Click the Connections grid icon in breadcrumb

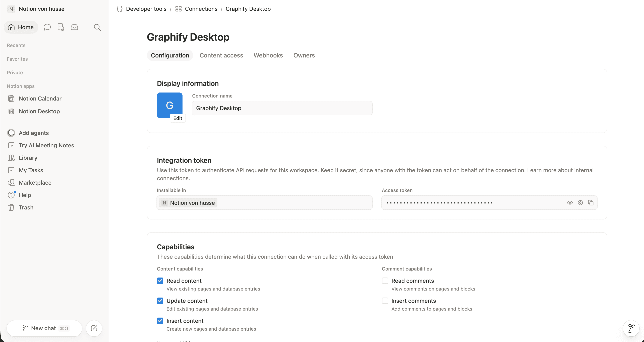(179, 9)
